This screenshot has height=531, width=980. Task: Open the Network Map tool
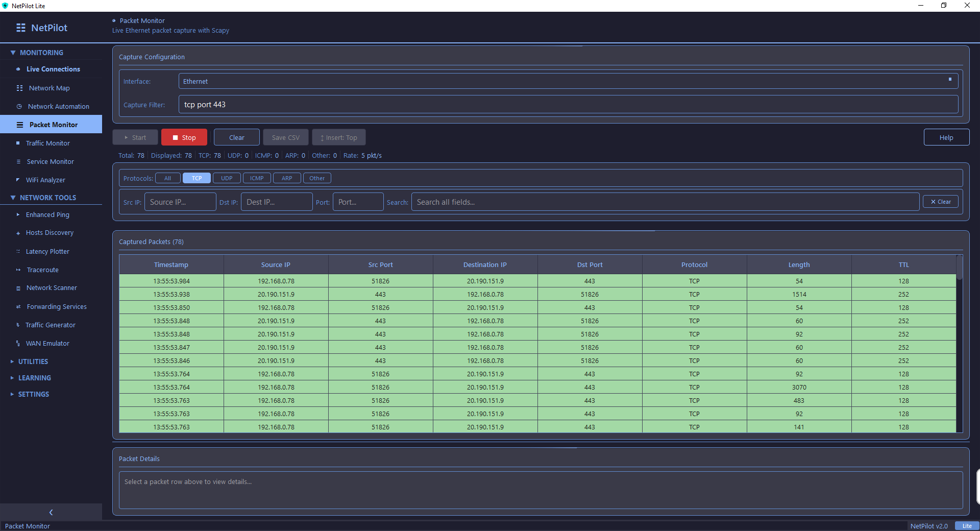click(x=50, y=88)
